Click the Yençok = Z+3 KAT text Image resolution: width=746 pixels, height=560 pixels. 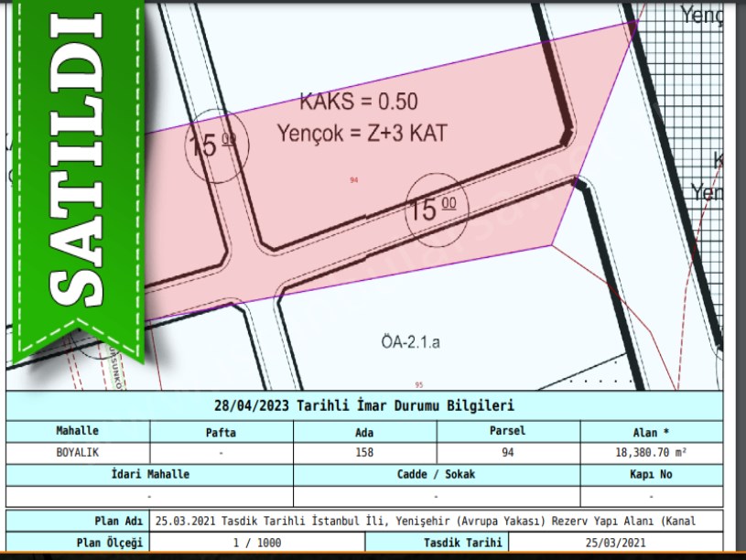coord(362,134)
